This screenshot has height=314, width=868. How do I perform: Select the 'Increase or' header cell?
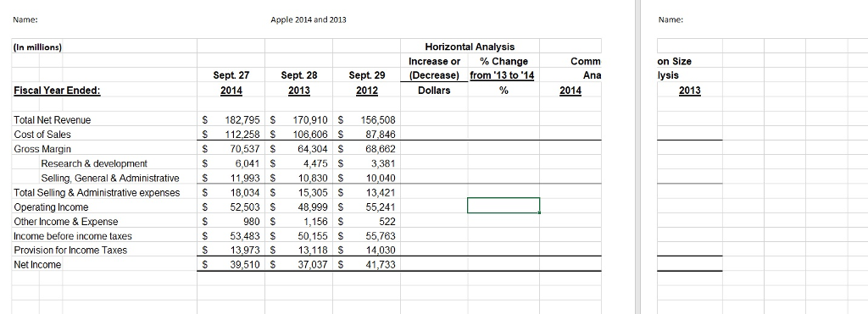tap(434, 62)
